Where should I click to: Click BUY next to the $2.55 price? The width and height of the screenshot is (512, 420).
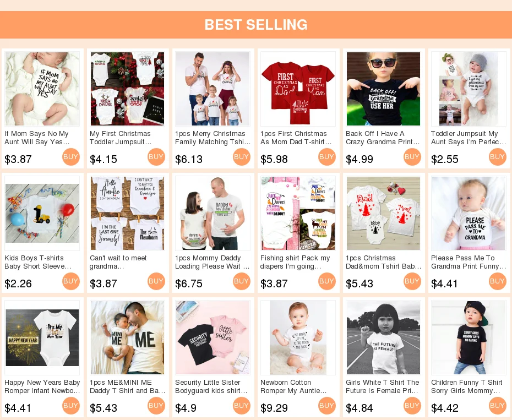497,157
